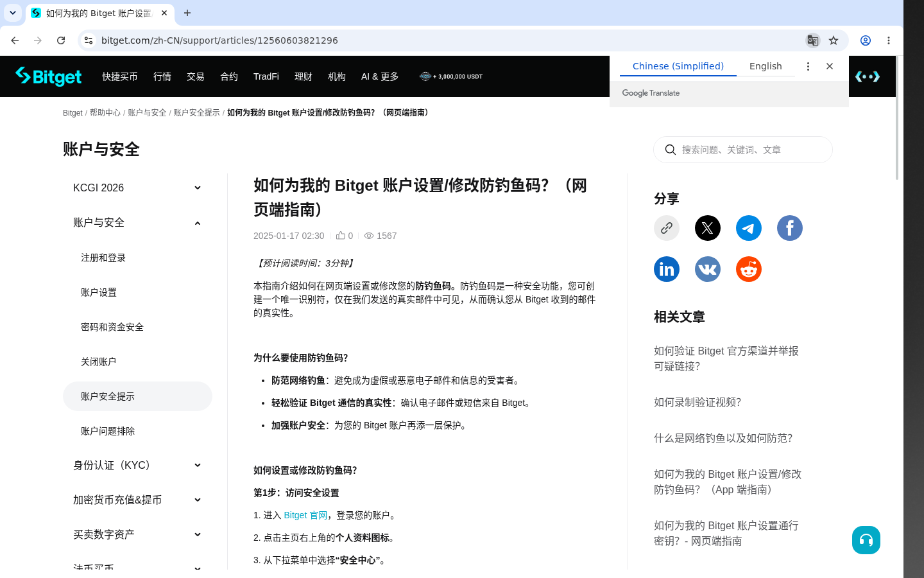Image resolution: width=924 pixels, height=578 pixels.
Task: Open 合约 nav menu
Action: click(229, 76)
